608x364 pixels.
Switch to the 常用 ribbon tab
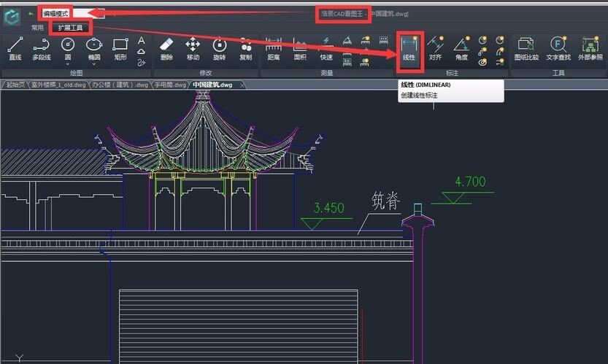36,28
